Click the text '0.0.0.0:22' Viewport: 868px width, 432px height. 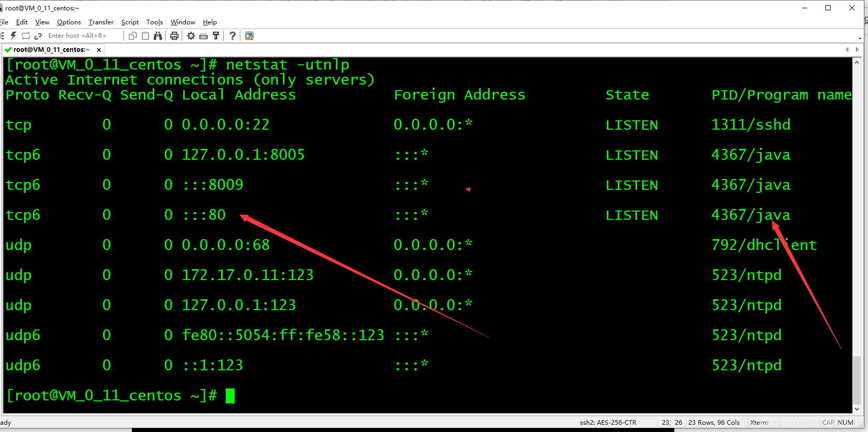coord(225,125)
